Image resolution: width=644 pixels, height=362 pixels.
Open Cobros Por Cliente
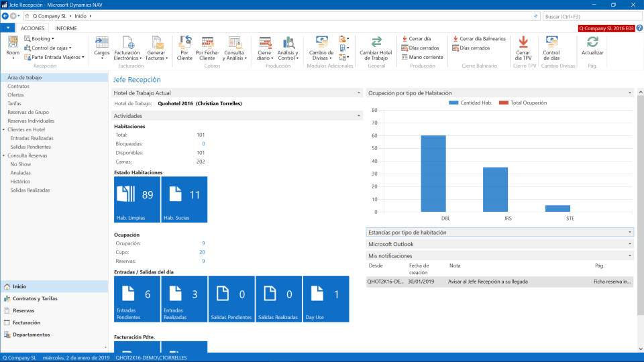184,48
